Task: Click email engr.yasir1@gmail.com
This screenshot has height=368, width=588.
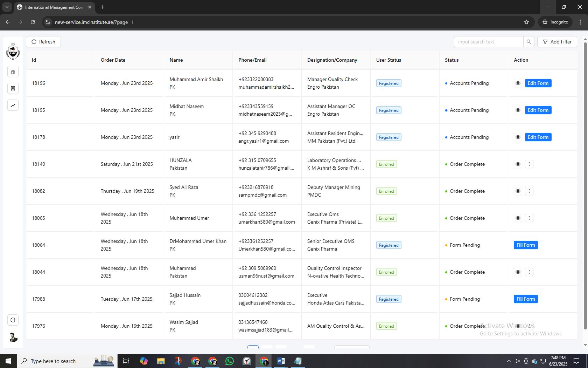Action: pos(264,141)
